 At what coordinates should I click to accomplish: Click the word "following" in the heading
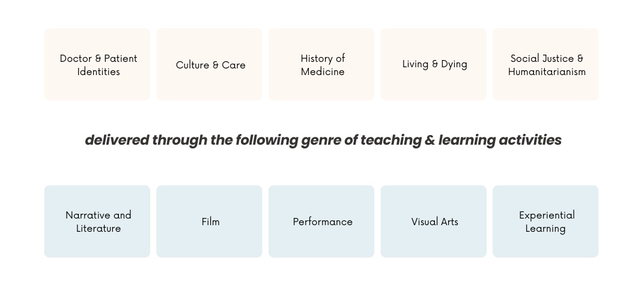pos(267,140)
